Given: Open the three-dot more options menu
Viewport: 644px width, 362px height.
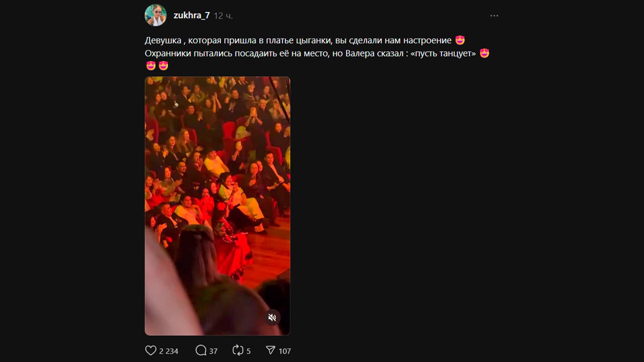Looking at the screenshot, I should (494, 16).
